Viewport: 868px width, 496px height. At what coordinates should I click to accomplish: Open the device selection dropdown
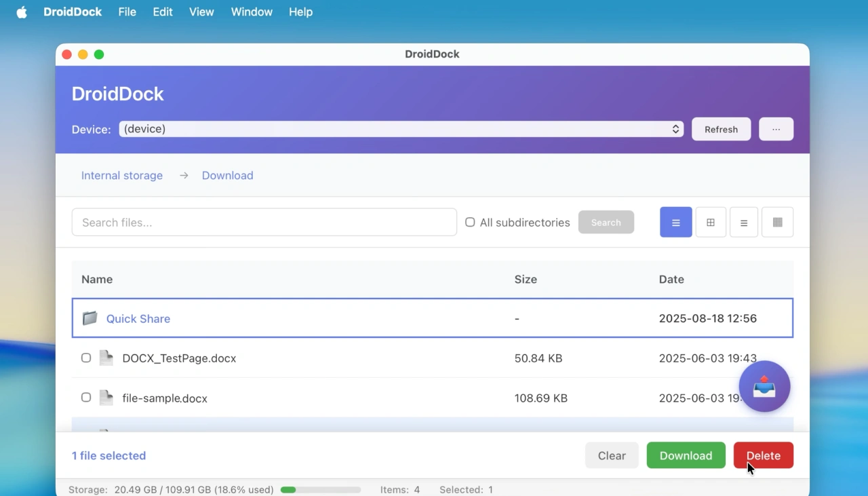tap(400, 129)
